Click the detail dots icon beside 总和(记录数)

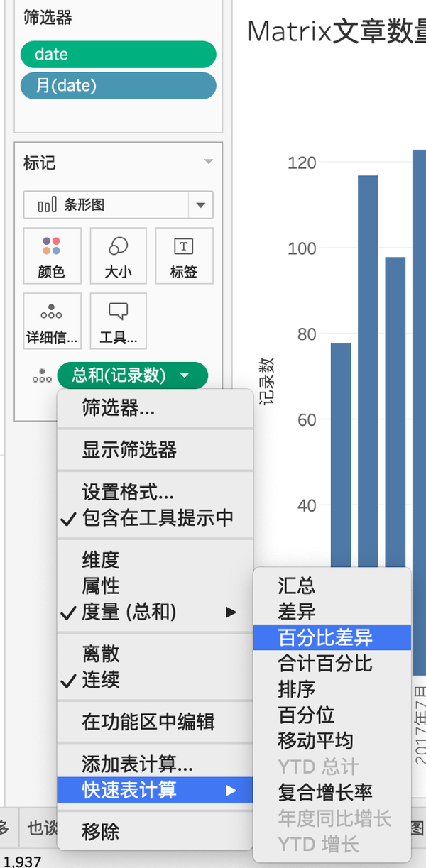pyautogui.click(x=42, y=376)
